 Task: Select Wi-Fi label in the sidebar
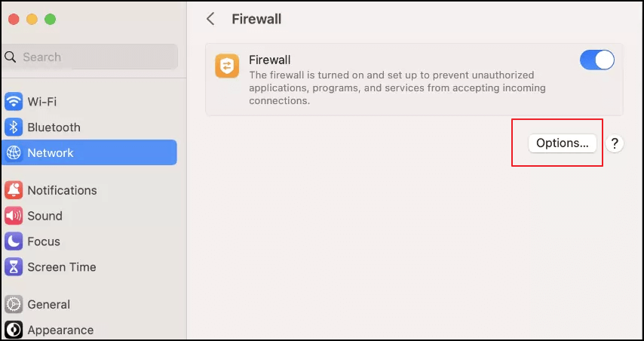tap(42, 102)
